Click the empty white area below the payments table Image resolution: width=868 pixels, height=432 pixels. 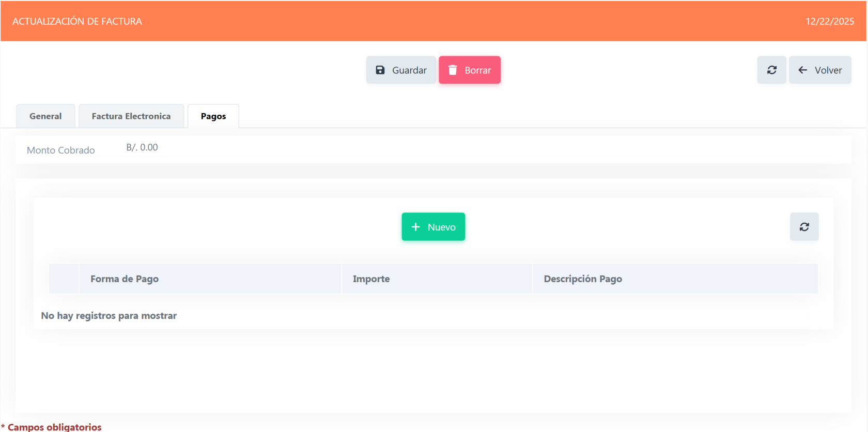pos(433,372)
